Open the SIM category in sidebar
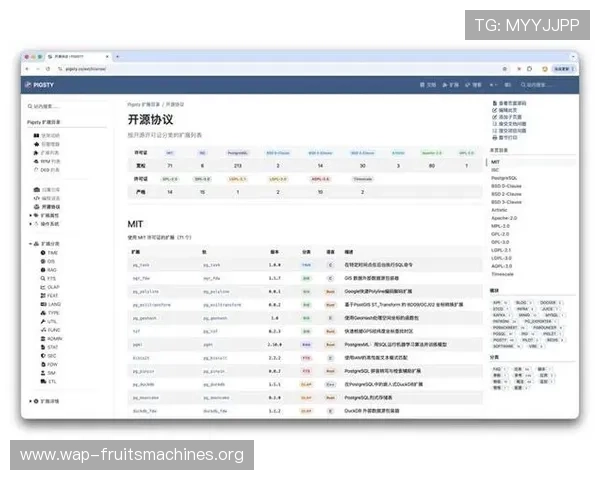 point(48,373)
